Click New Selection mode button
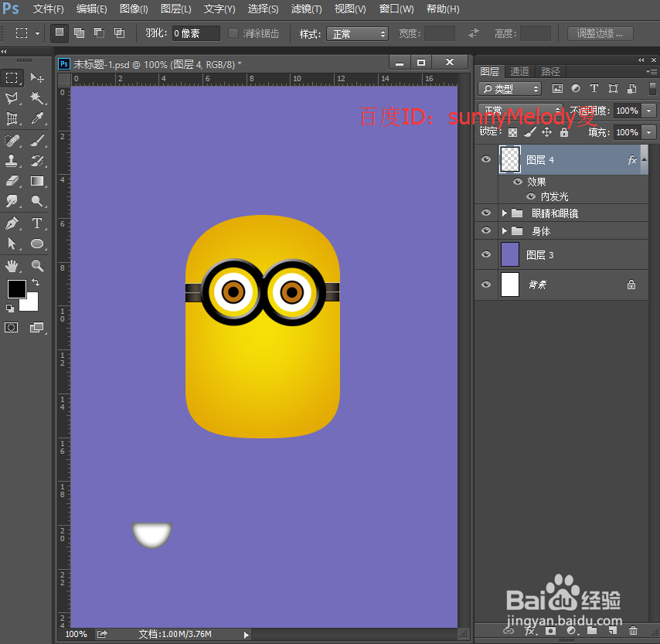This screenshot has width=660, height=644. point(60,32)
